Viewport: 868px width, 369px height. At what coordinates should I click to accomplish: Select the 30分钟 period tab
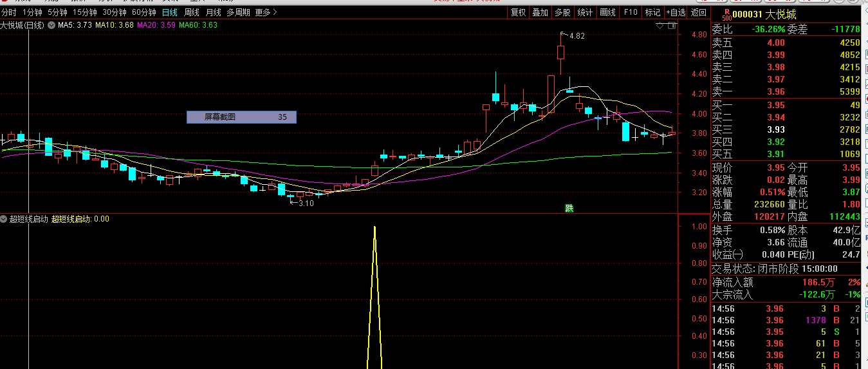[115, 12]
